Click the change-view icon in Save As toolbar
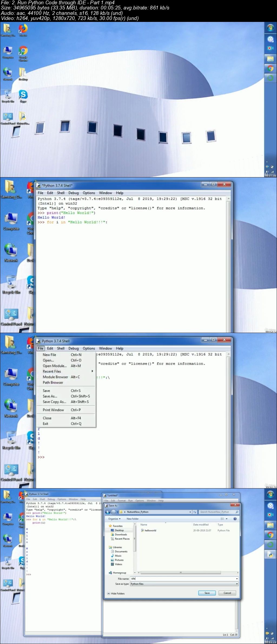Viewport: 277px width, 644px height. click(222, 519)
